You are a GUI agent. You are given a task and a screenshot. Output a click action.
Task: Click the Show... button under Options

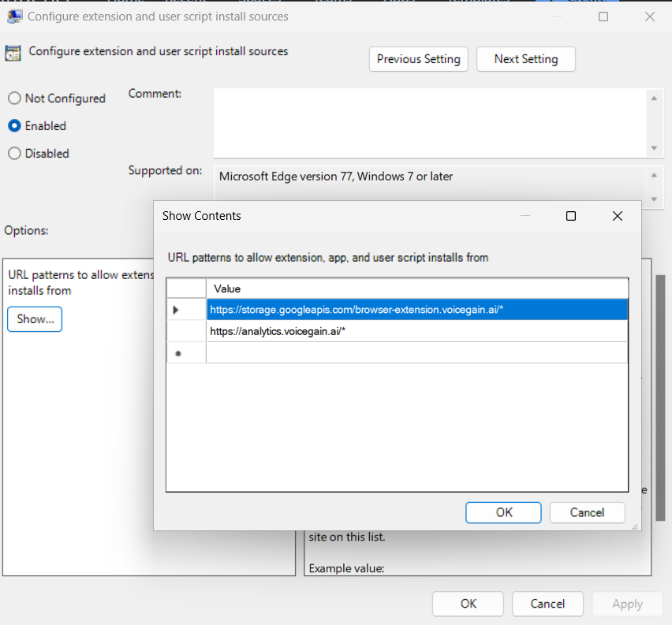point(34,318)
